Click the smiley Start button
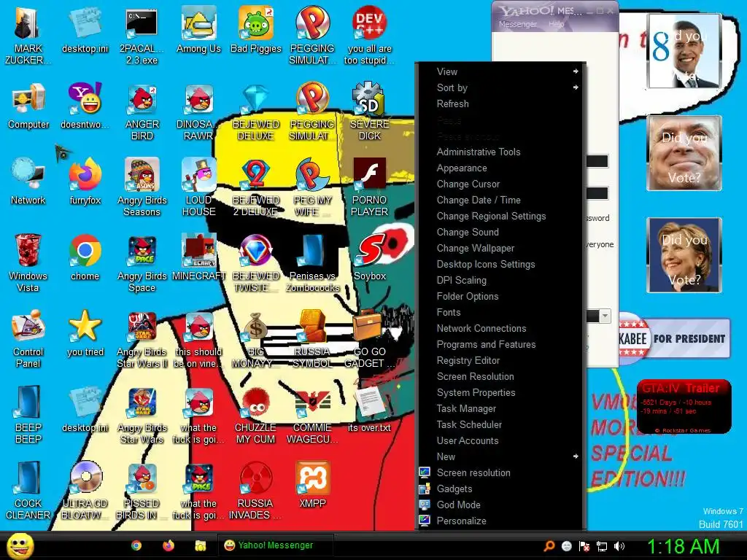 coord(20,545)
